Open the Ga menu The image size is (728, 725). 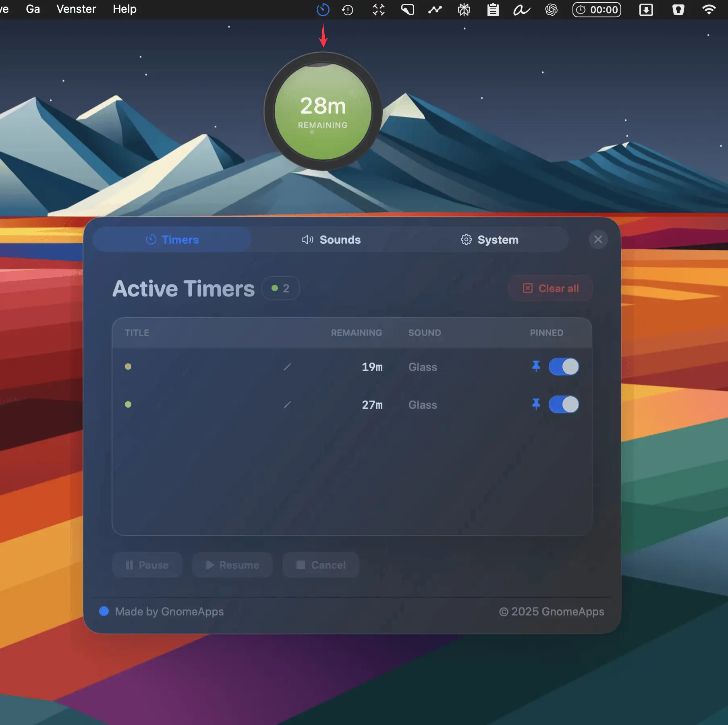point(33,9)
